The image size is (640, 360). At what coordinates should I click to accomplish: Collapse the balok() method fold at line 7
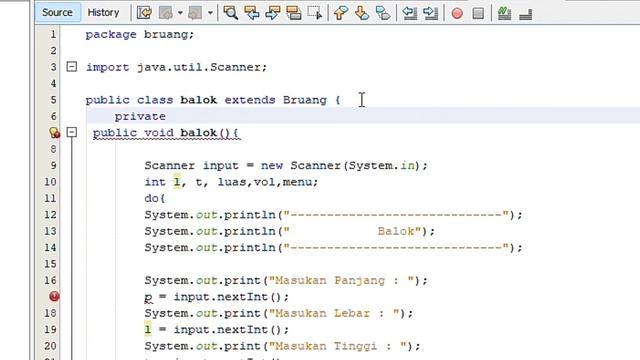point(71,132)
